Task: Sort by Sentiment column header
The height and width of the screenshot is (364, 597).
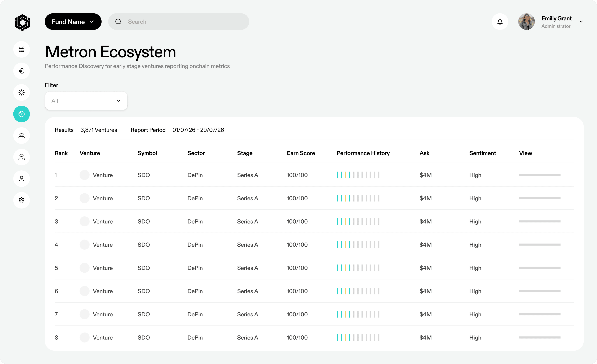Action: [482, 153]
